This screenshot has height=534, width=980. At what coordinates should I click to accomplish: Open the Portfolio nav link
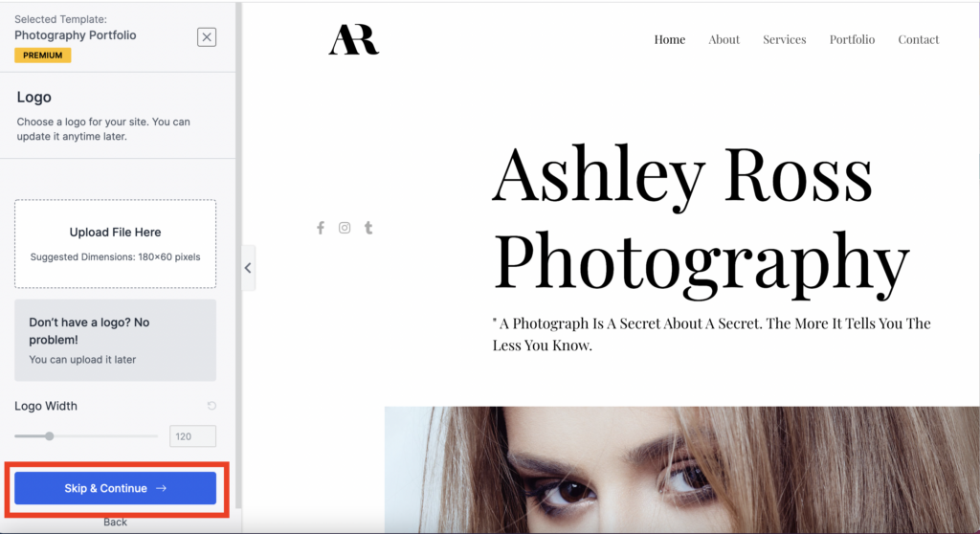(852, 39)
